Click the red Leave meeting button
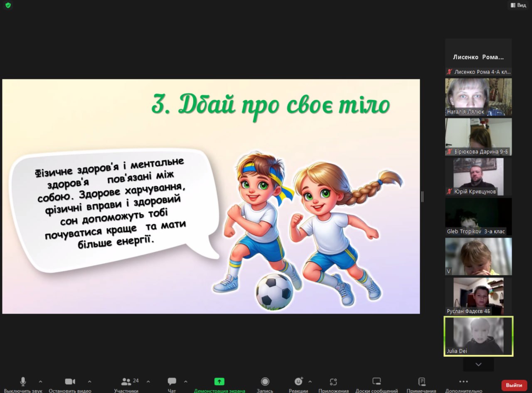The height and width of the screenshot is (393, 532). (514, 385)
